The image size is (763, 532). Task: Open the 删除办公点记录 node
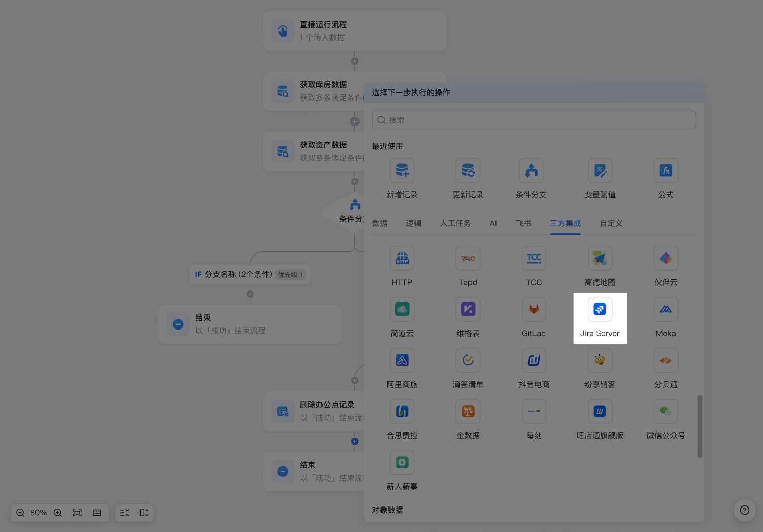(x=314, y=411)
